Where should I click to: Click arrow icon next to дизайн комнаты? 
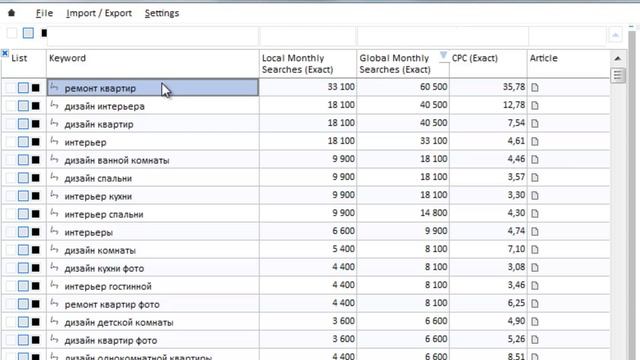(x=54, y=249)
